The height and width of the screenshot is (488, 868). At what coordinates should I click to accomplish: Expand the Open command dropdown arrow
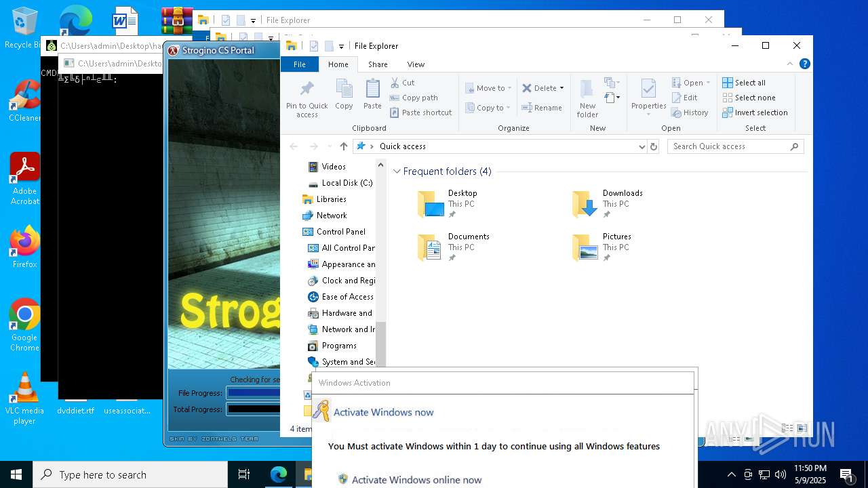(x=708, y=83)
